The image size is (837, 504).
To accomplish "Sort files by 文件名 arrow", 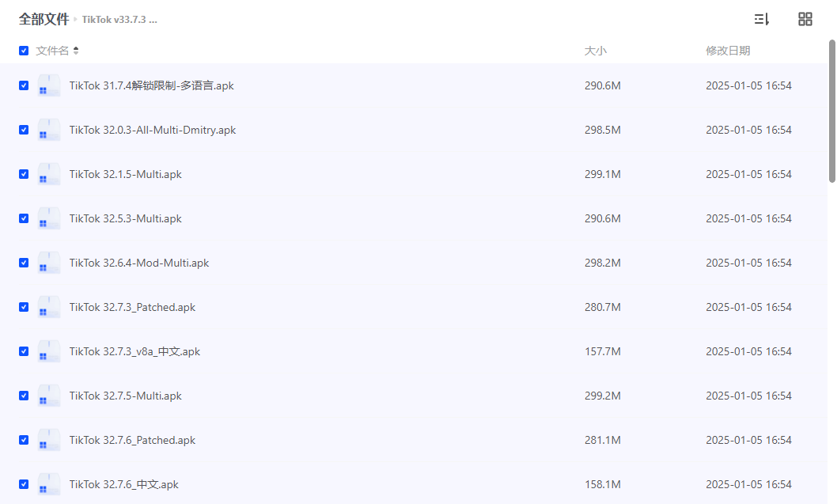I will [76, 51].
